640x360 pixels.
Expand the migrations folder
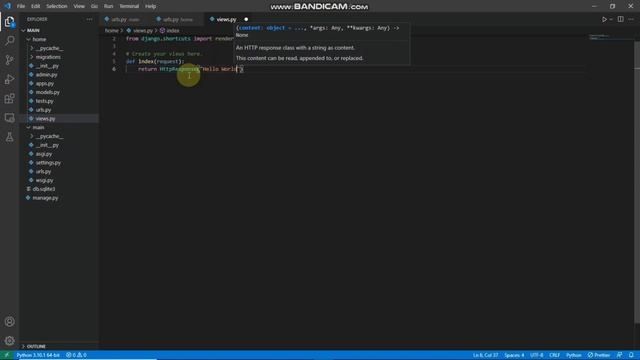tap(48, 57)
